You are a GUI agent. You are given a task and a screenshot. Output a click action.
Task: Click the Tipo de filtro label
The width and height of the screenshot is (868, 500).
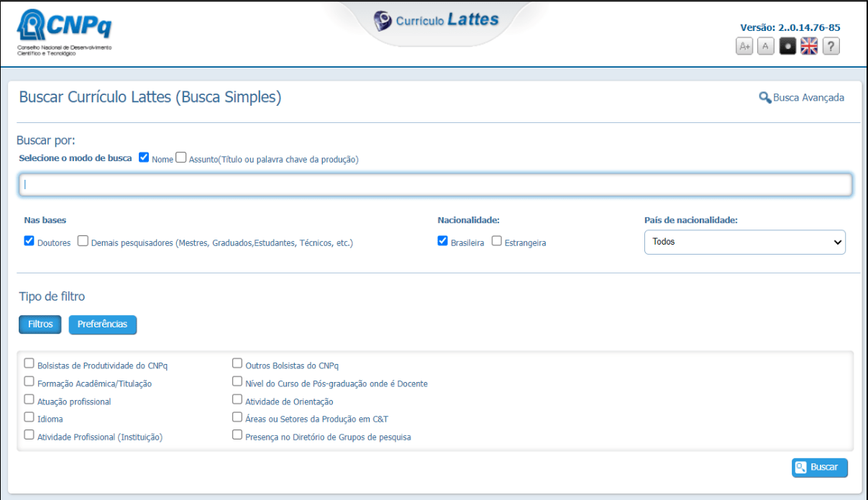[x=52, y=296]
